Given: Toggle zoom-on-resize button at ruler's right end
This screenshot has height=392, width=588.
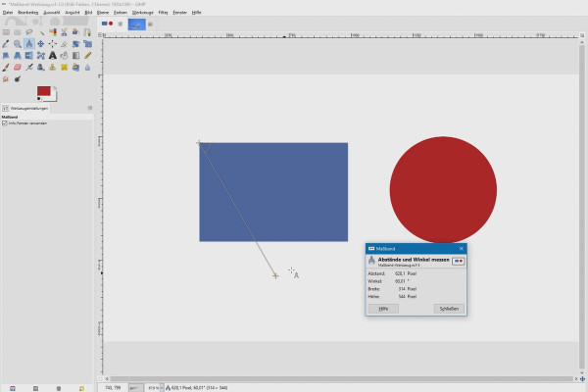Looking at the screenshot, I should click(x=582, y=35).
